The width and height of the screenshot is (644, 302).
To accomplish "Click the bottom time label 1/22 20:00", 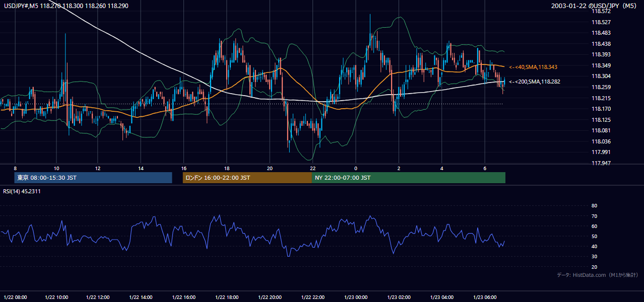I will [x=270, y=297].
